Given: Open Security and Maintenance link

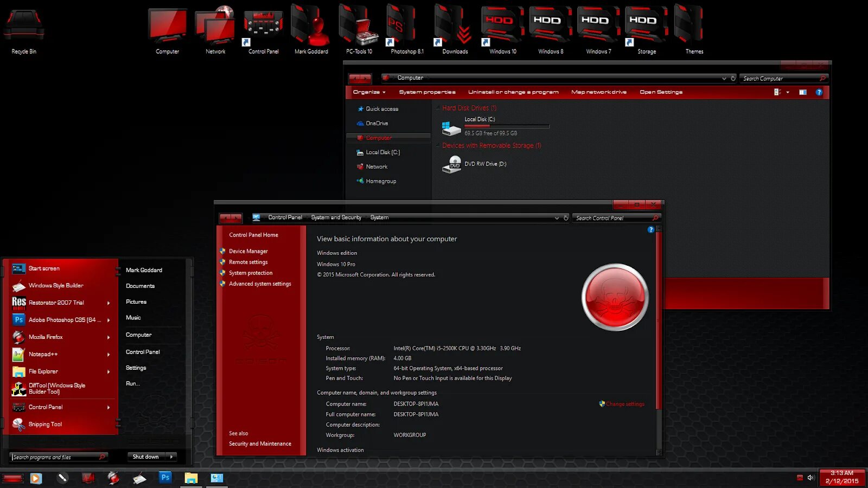Looking at the screenshot, I should coord(260,444).
